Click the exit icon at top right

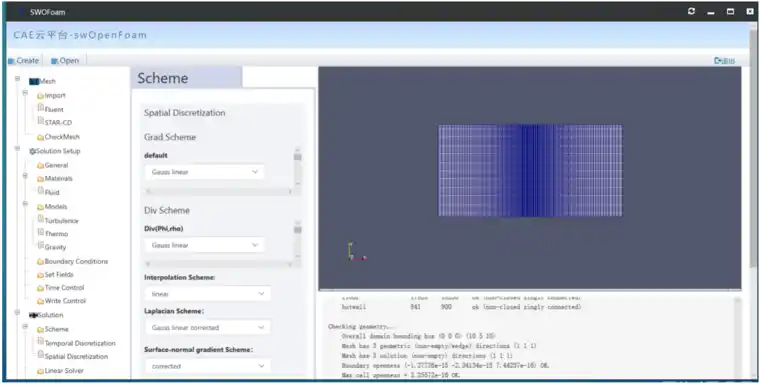pos(724,61)
